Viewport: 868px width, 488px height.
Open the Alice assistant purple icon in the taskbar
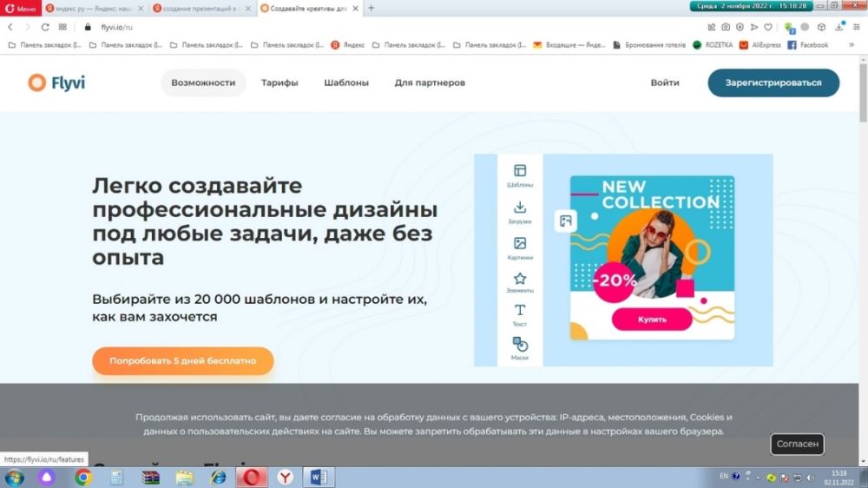click(47, 477)
